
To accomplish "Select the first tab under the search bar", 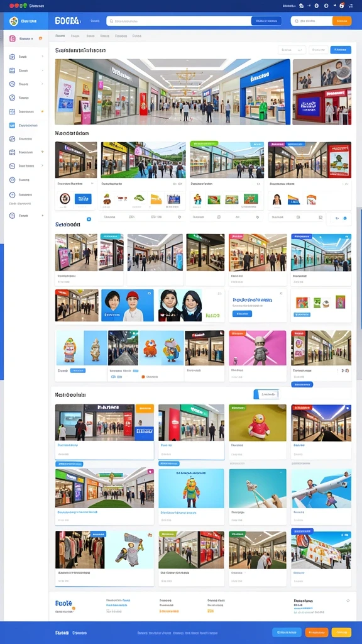I will click(x=60, y=36).
